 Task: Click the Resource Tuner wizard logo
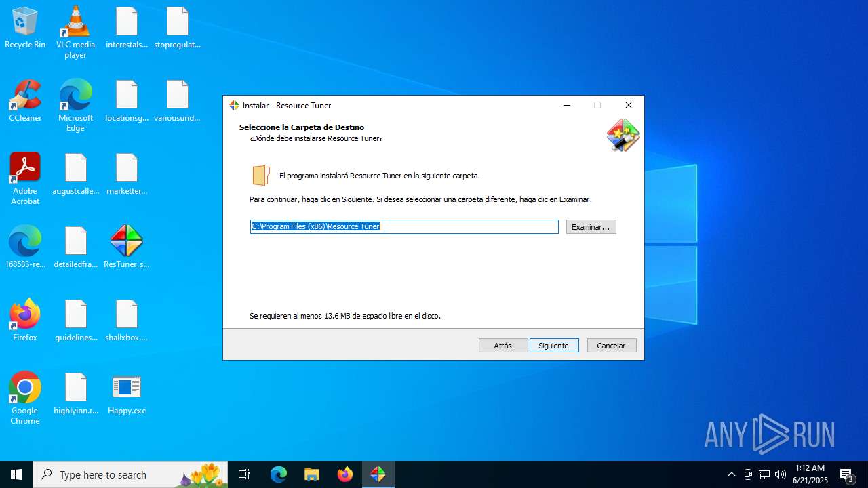point(623,135)
